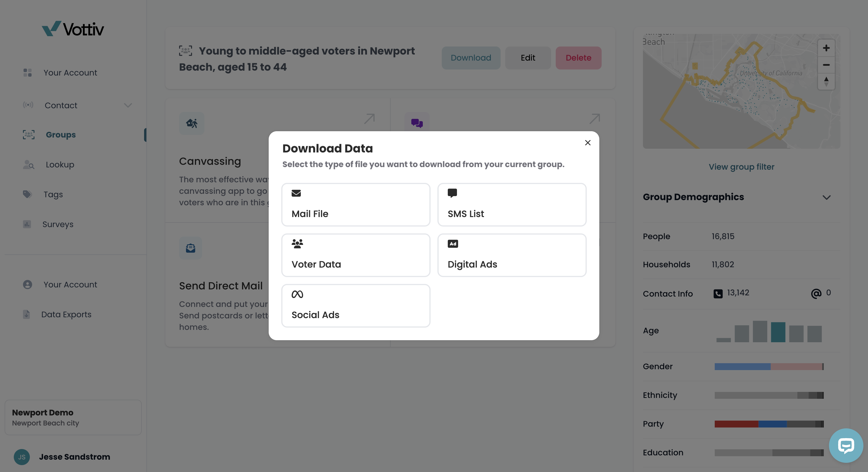
Task: Select the Newport Demo campaign card
Action: (73, 417)
